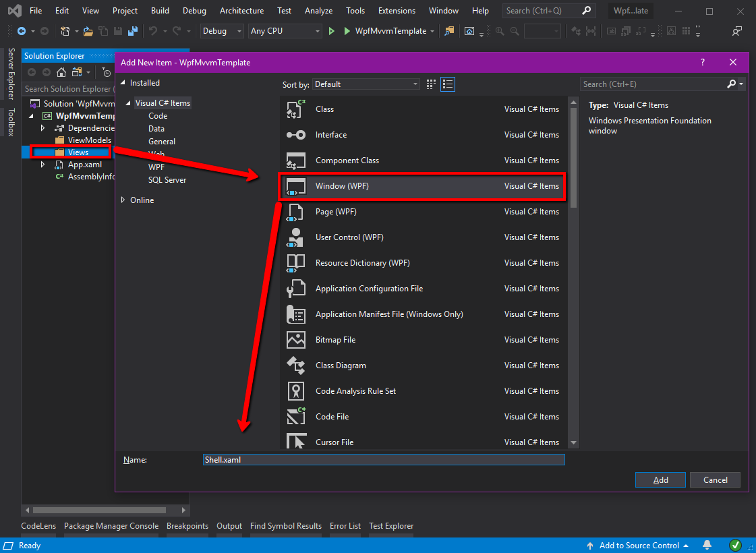Screen dimensions: 756x553
Task: Open the startup project dropdown arrow
Action: click(x=432, y=31)
